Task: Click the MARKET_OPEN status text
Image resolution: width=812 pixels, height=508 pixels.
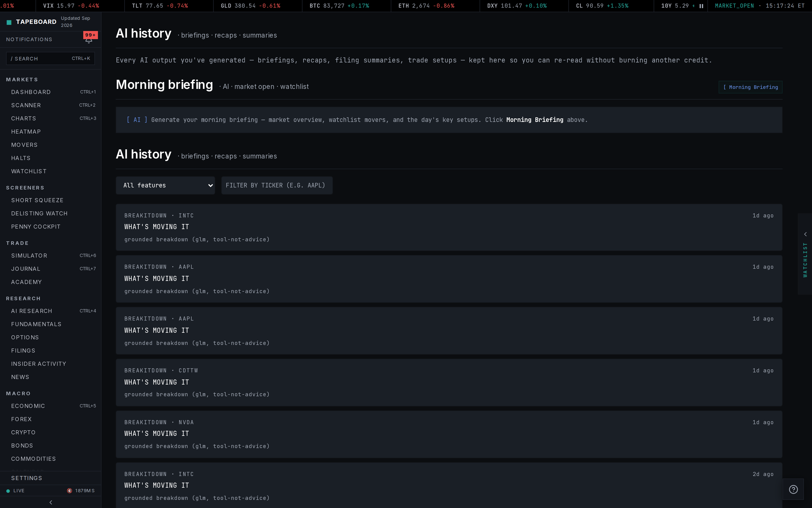Action: [734, 6]
